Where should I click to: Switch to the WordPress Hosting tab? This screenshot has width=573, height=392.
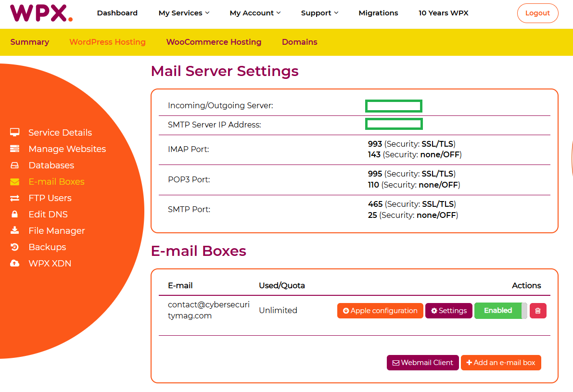[107, 42]
